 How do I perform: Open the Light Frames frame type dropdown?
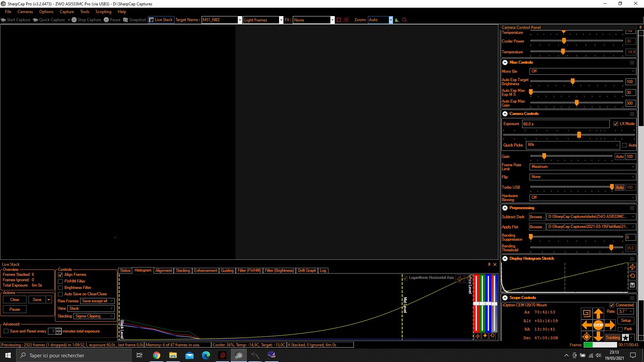coord(263,20)
